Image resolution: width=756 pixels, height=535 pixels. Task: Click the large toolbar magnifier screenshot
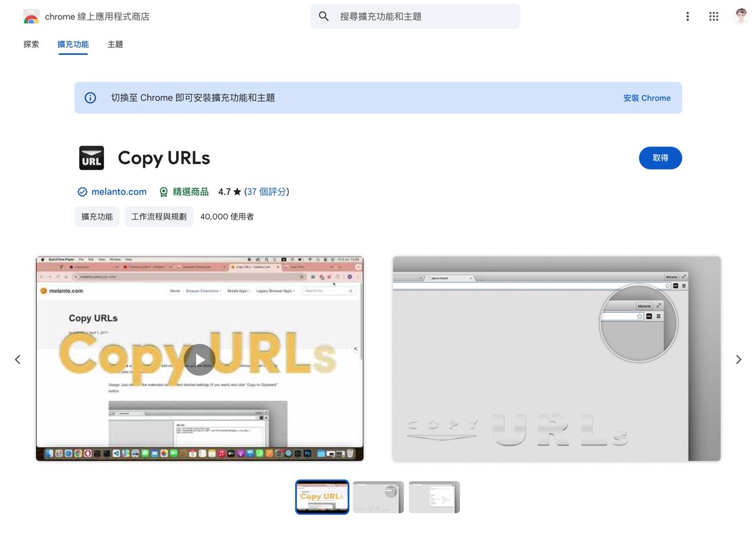point(556,359)
